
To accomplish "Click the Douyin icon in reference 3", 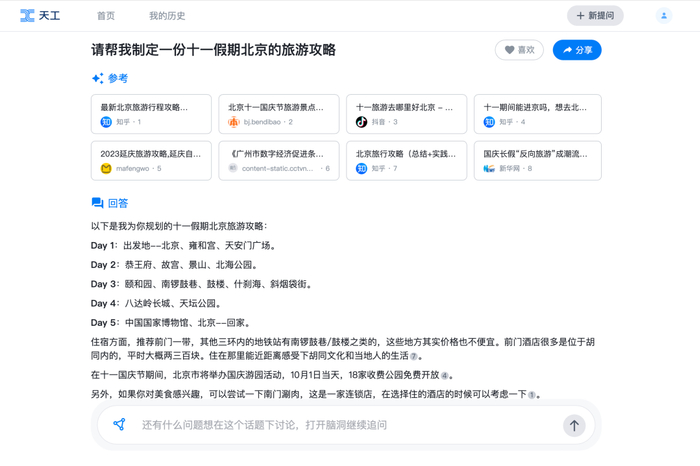I will [x=361, y=121].
